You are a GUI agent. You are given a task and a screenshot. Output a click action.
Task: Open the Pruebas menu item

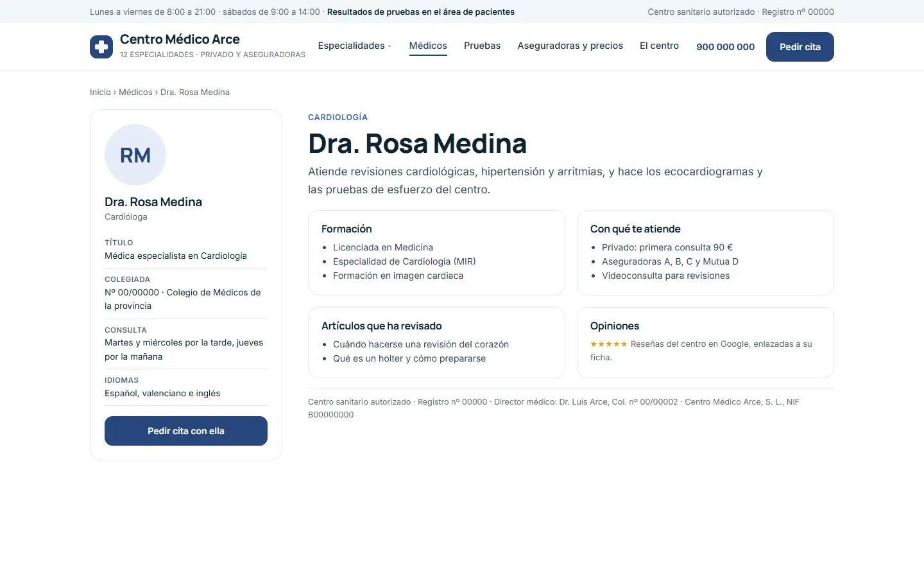coord(482,46)
